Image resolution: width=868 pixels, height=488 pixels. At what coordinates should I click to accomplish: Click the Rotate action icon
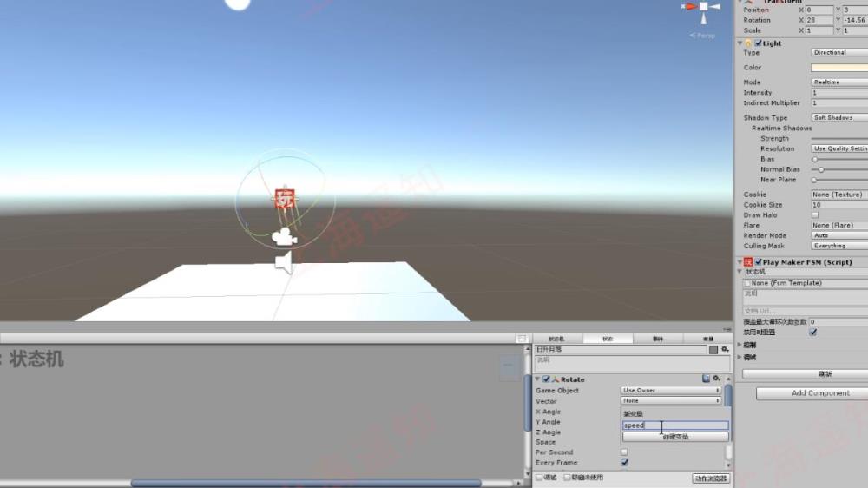tap(556, 379)
